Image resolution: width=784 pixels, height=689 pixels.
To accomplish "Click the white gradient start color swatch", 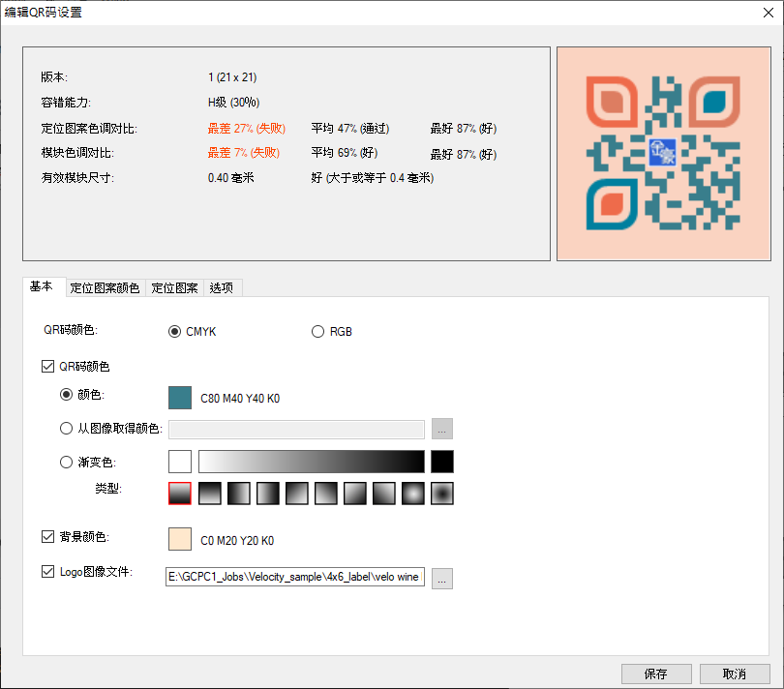I will click(x=180, y=462).
